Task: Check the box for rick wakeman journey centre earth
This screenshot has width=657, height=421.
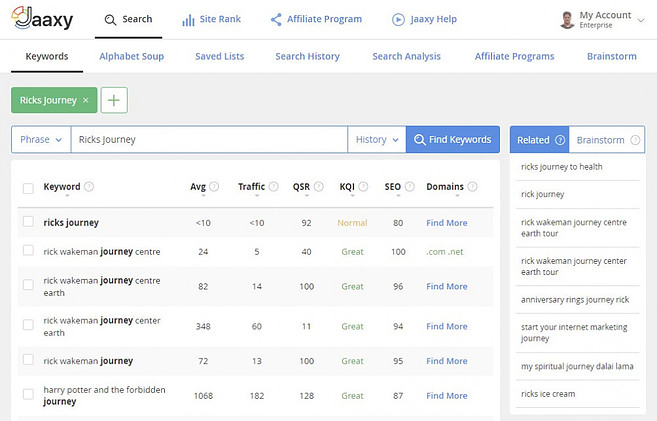Action: click(28, 285)
